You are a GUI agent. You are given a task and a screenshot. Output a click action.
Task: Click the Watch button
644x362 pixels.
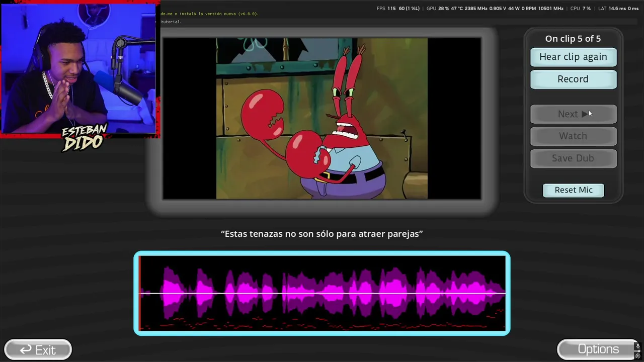click(x=573, y=136)
